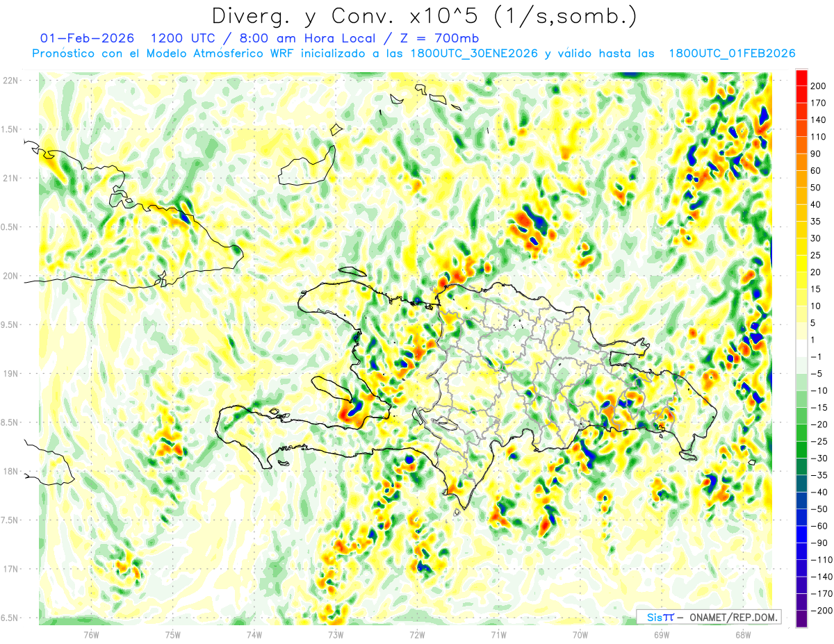
Task: Click the '72W' longitude label
Action: tap(417, 634)
